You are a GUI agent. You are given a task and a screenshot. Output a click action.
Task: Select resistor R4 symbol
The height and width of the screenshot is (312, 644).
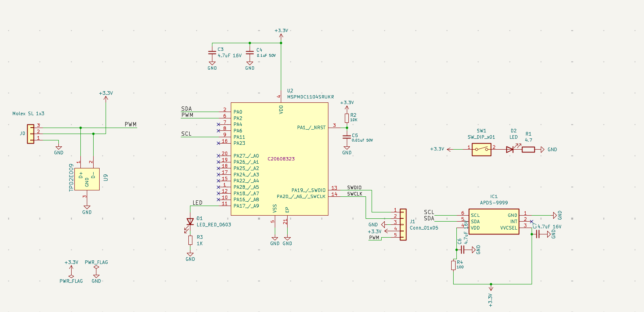[x=454, y=265]
